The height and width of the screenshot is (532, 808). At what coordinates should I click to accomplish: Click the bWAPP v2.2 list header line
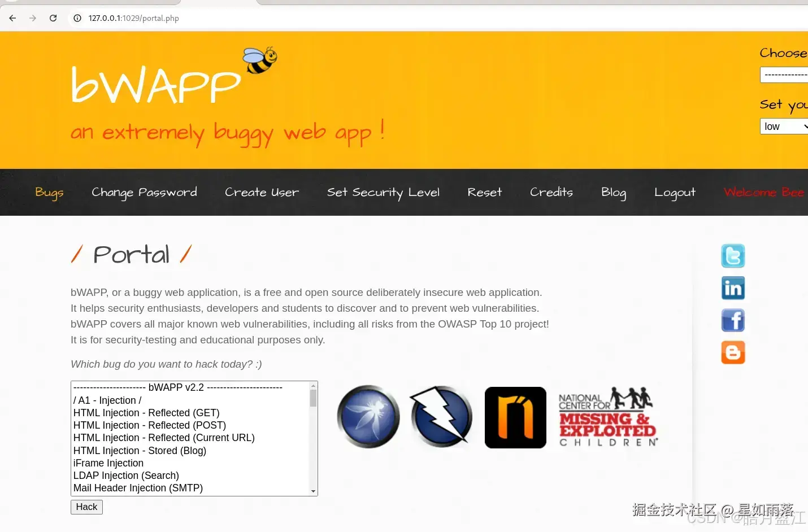tap(178, 387)
